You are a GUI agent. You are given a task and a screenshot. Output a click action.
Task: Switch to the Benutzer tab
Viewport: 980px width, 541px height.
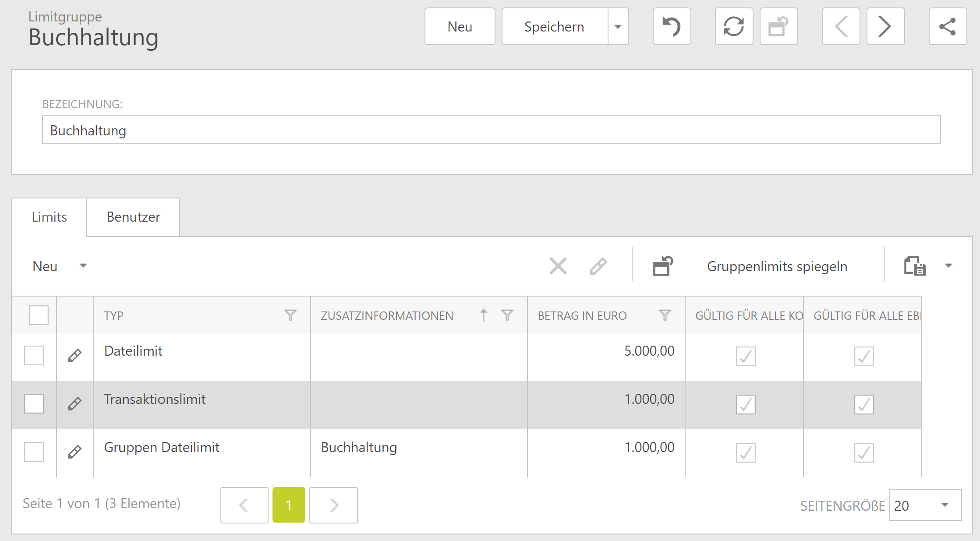click(133, 217)
